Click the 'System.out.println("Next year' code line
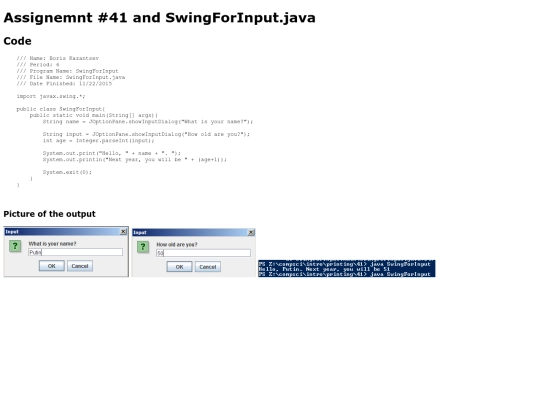The height and width of the screenshot is (405, 540). (x=135, y=159)
